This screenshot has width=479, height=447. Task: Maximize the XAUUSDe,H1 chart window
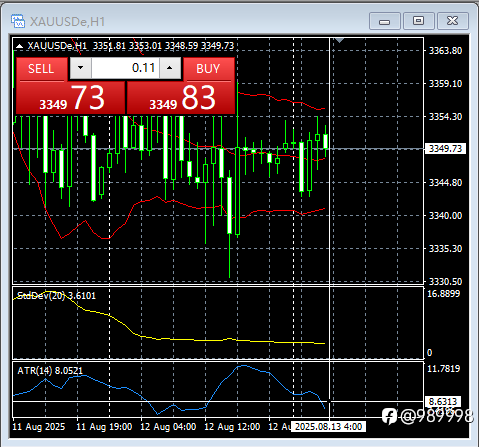click(419, 21)
